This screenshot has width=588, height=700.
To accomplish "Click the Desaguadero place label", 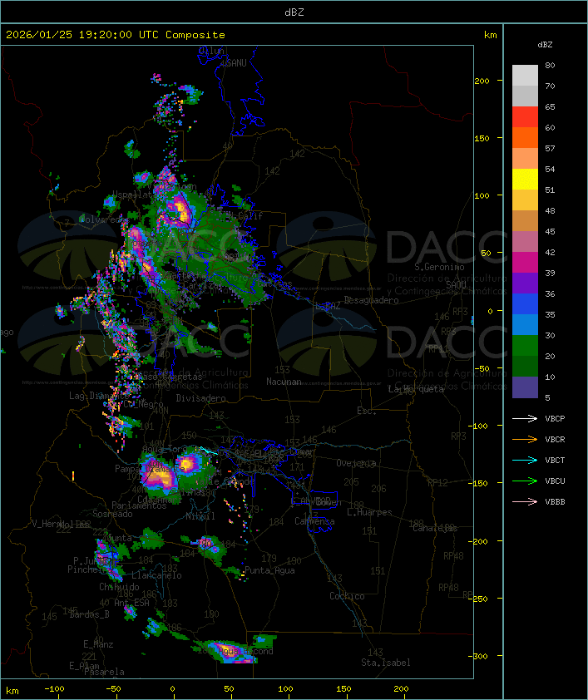I will (371, 300).
